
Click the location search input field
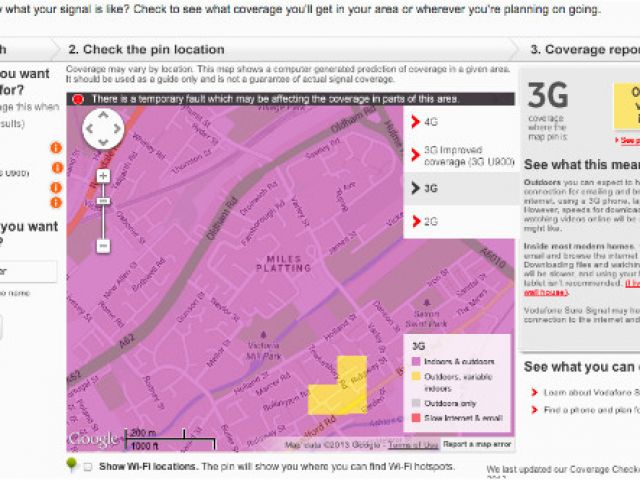click(28, 271)
